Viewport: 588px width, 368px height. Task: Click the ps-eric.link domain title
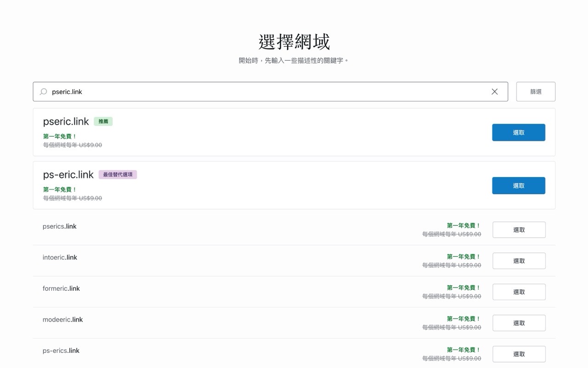point(68,175)
